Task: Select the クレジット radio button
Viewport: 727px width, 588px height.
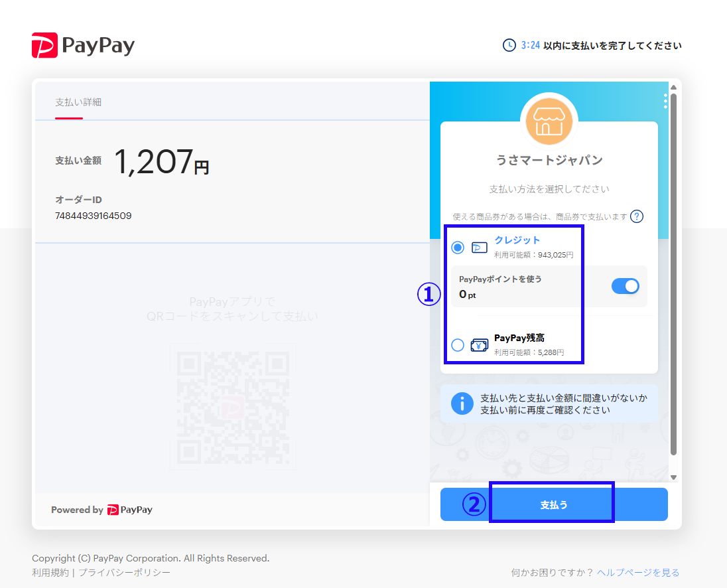Action: pyautogui.click(x=458, y=248)
